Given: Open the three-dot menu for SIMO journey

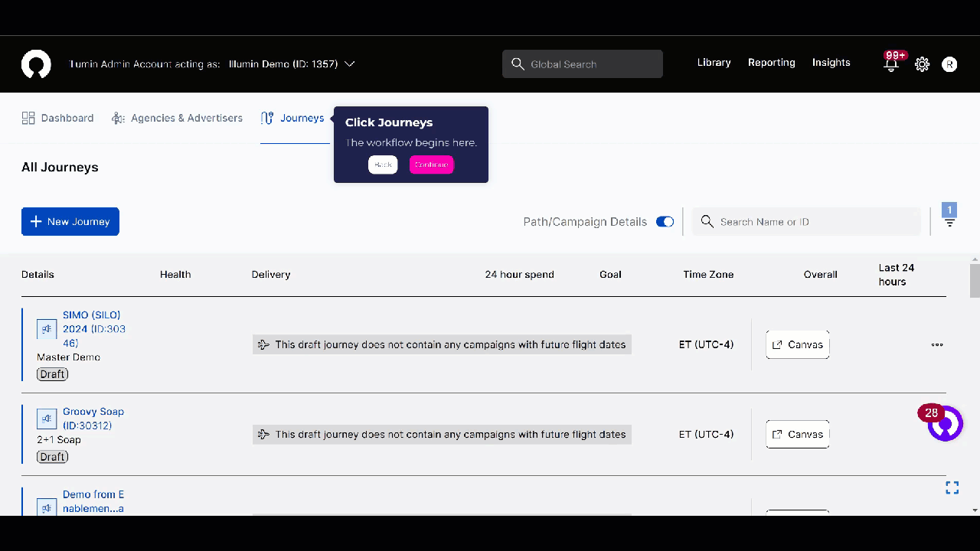Looking at the screenshot, I should point(936,344).
